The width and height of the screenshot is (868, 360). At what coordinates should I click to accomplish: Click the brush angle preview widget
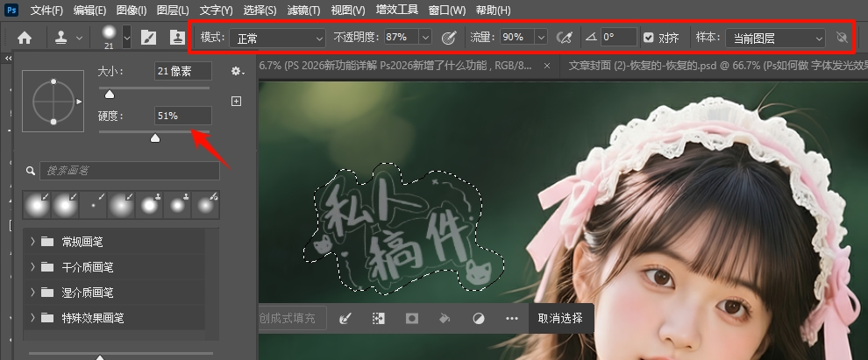pos(53,102)
